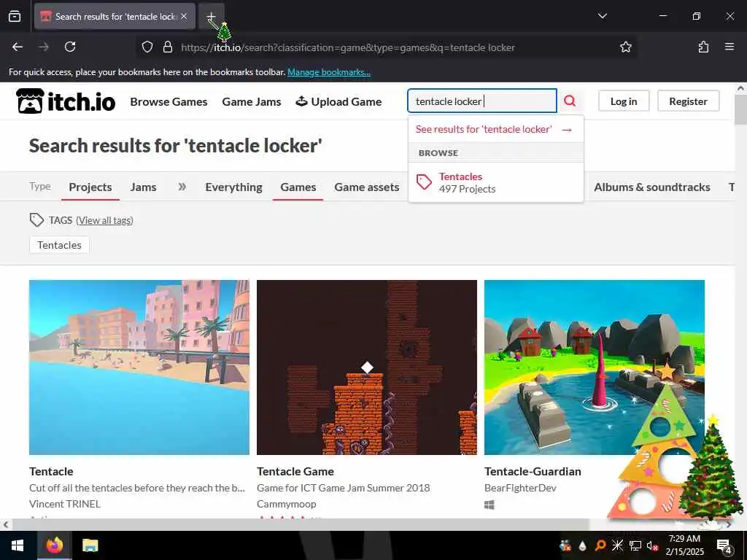Viewport: 747px width, 560px height.
Task: Open Game Jams page
Action: pyautogui.click(x=252, y=101)
